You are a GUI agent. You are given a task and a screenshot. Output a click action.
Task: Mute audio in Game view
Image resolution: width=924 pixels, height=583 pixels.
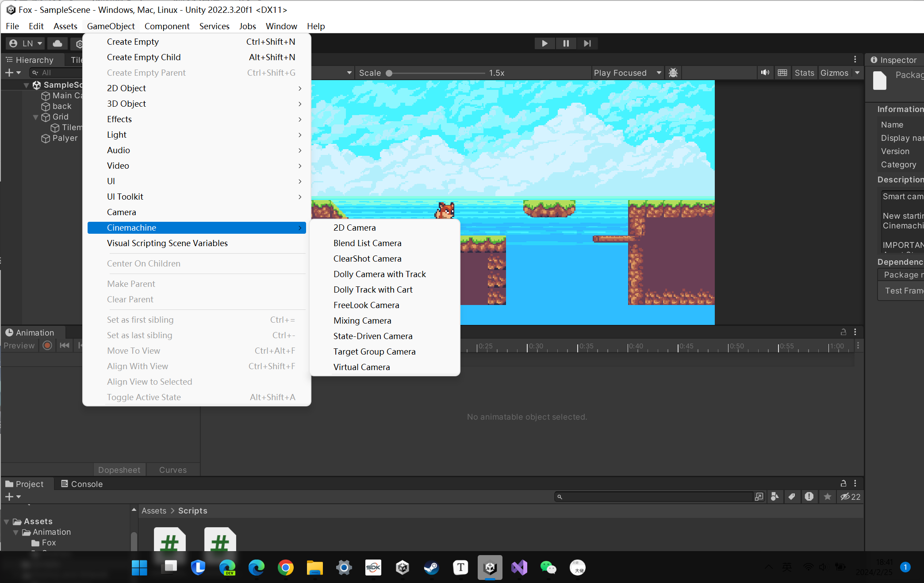click(765, 73)
